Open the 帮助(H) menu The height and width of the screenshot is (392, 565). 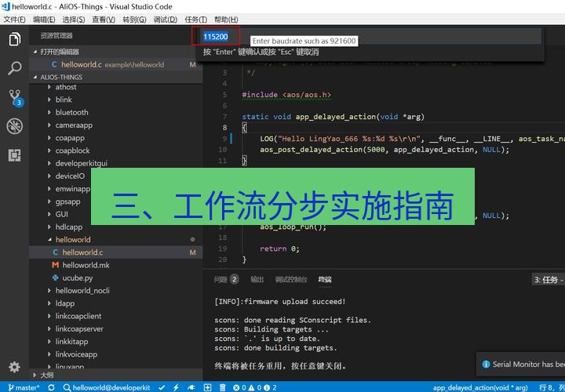[226, 20]
